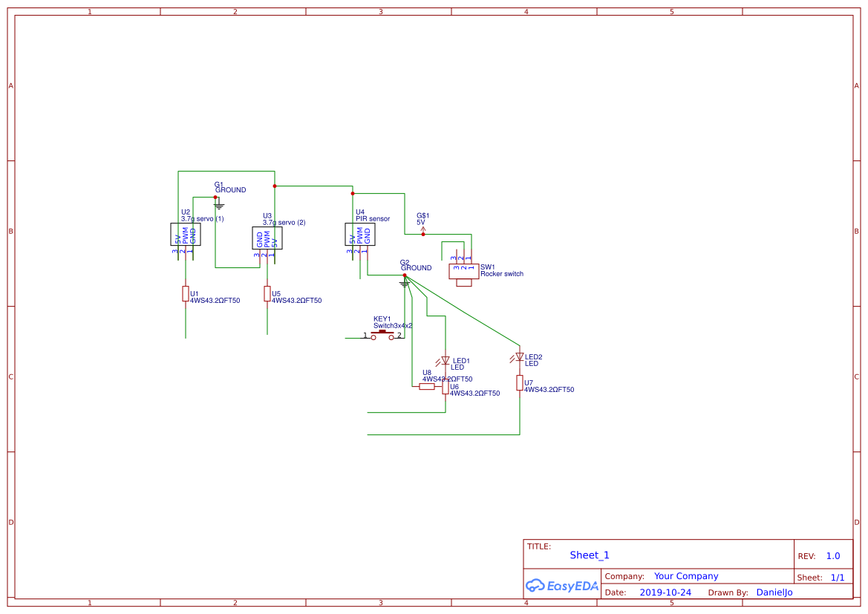Click the 2019-10-24 date field
The image size is (868, 614).
(x=665, y=592)
